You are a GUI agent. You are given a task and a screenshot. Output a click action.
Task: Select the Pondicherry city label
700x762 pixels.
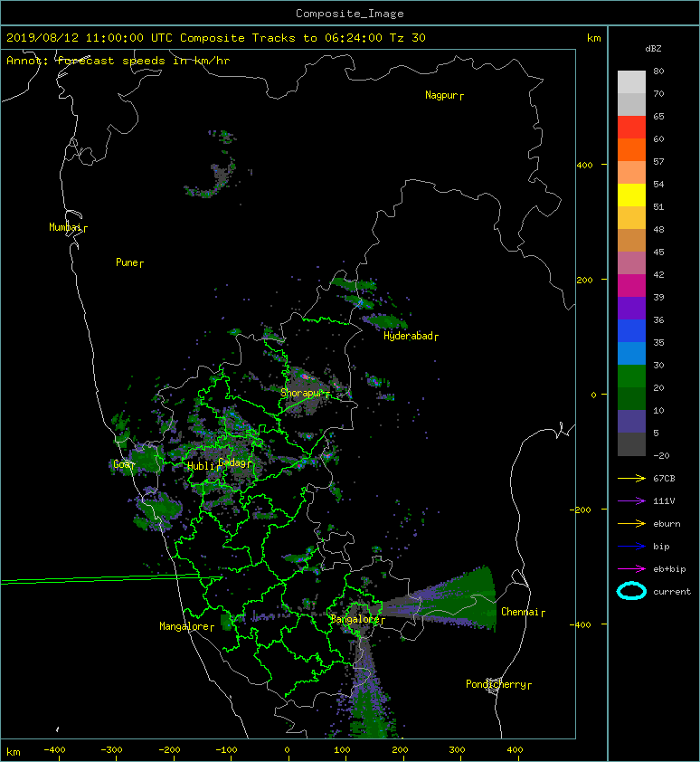tap(496, 684)
